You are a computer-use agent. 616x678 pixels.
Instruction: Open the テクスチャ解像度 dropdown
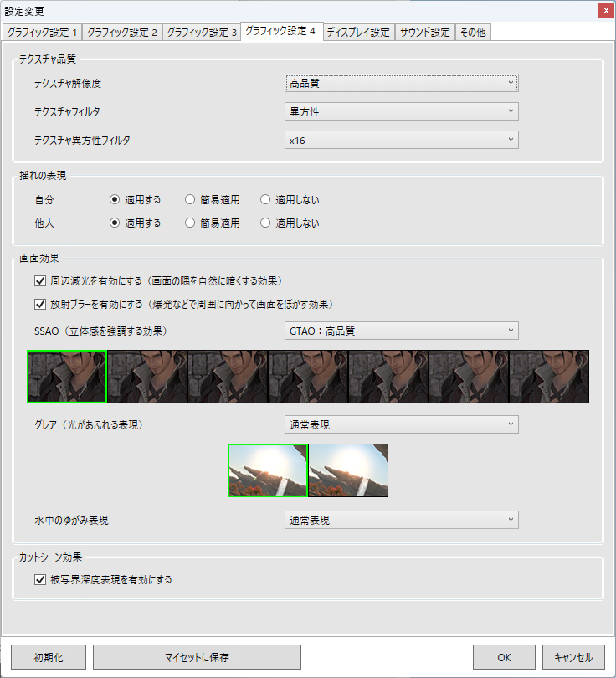pos(402,83)
